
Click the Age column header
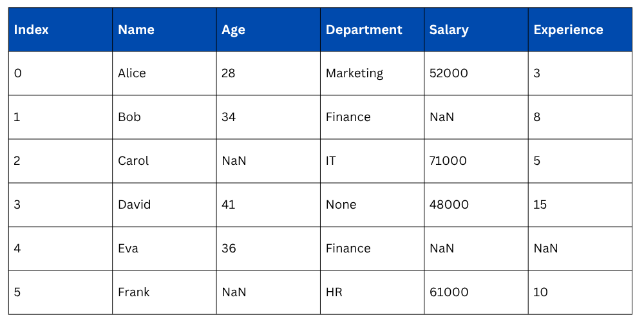coord(233,30)
